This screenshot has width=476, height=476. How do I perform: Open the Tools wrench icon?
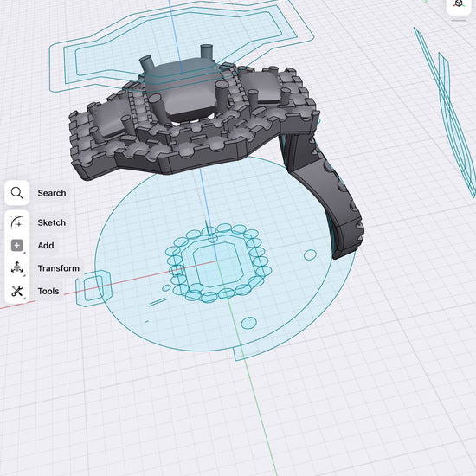[x=17, y=291]
